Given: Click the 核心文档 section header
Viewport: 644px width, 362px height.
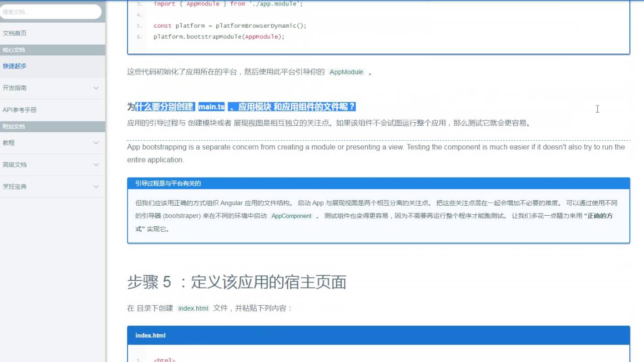Looking at the screenshot, I should [x=52, y=50].
